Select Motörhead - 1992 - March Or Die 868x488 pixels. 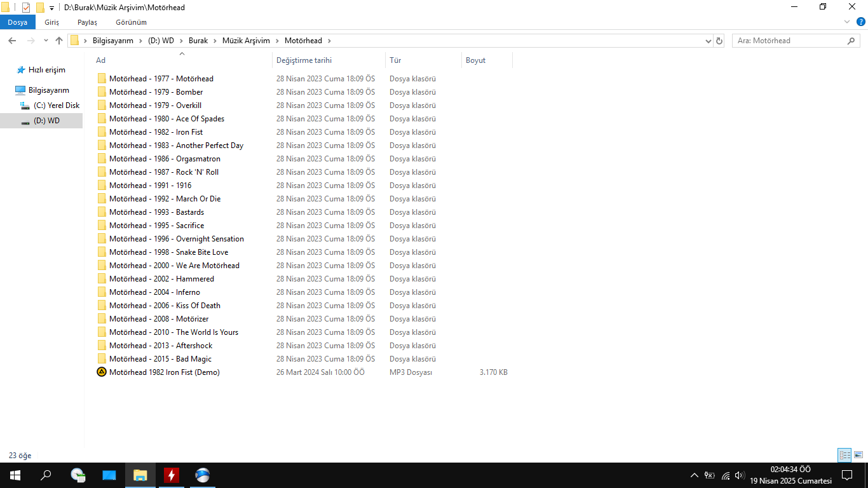(x=165, y=199)
